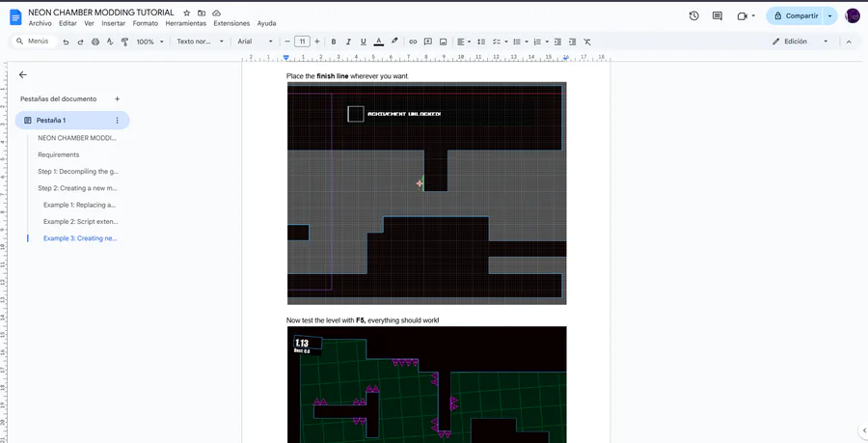This screenshot has width=868, height=443.
Task: Open the account profile avatar
Action: coord(853,16)
